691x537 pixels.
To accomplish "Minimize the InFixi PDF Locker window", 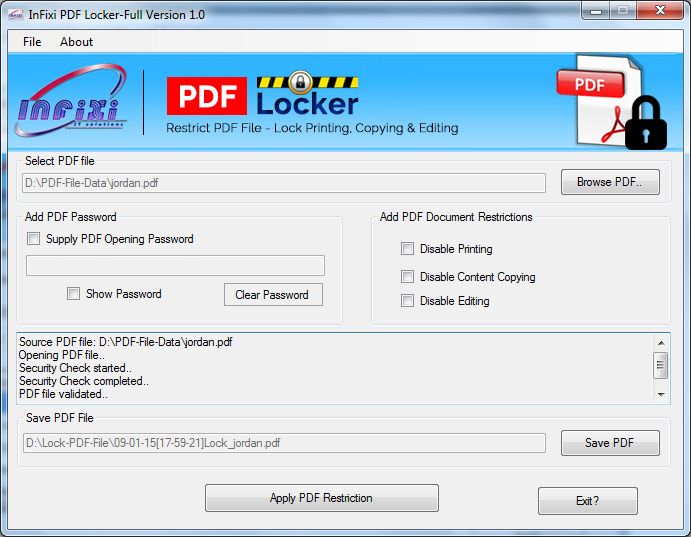I will (595, 11).
